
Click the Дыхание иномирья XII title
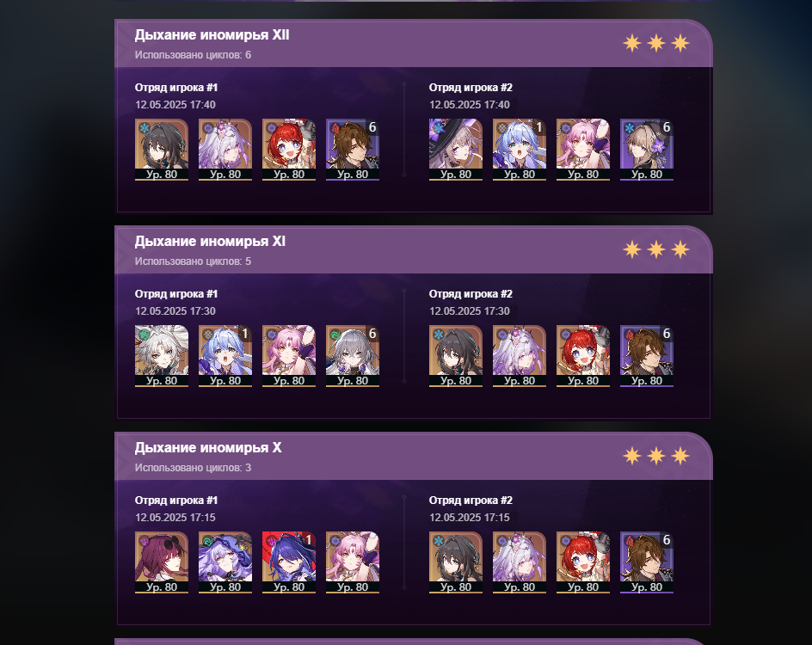pos(212,35)
